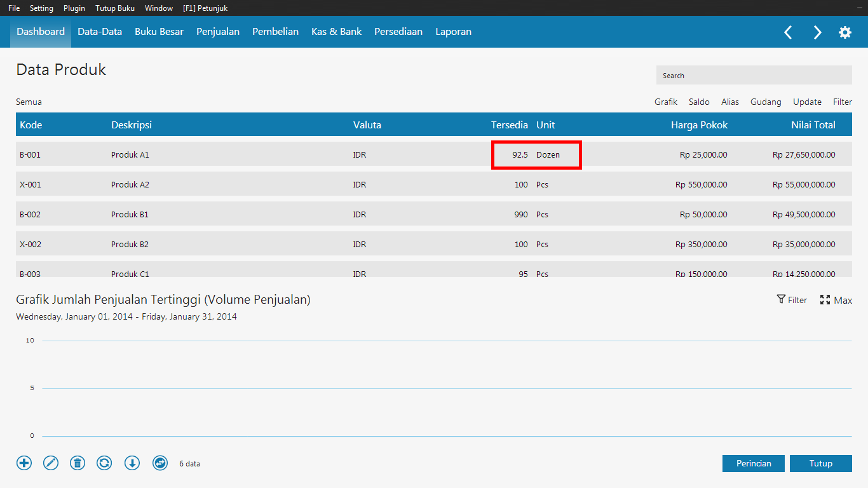This screenshot has height=488, width=868.
Task: Open the Window menu
Action: (x=159, y=8)
